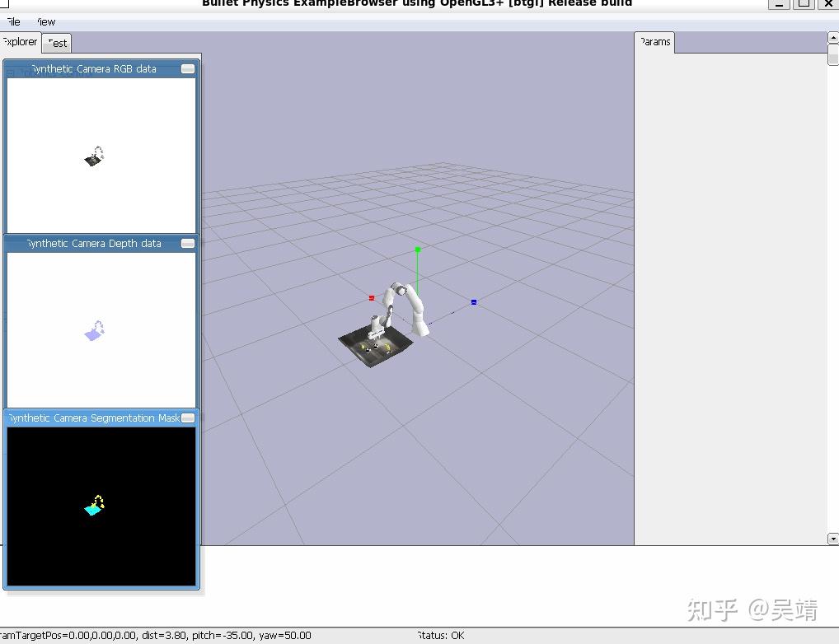The width and height of the screenshot is (839, 644).
Task: Click the green Y-axis gizmo handle
Action: (417, 250)
